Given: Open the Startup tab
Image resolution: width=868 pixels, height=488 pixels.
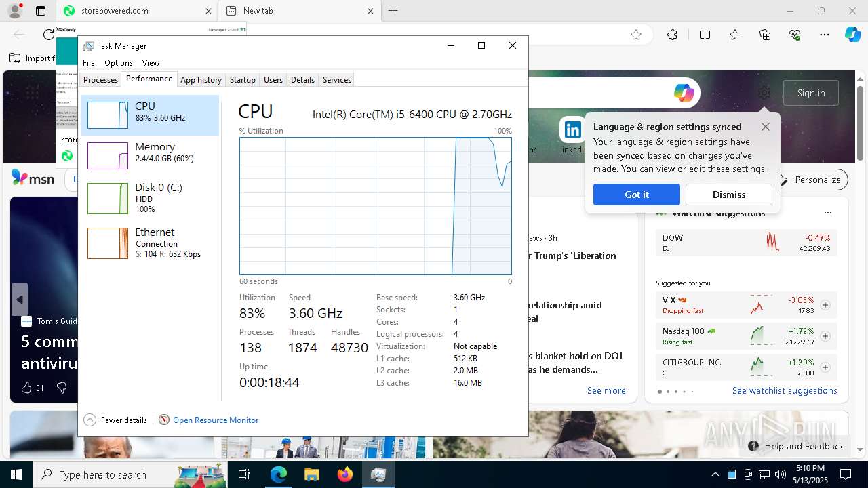Looking at the screenshot, I should [x=242, y=80].
